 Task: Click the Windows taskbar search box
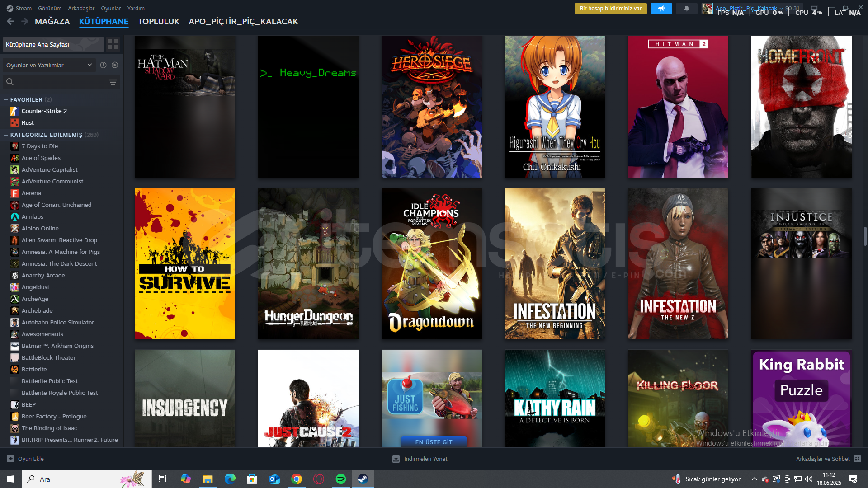pos(87,479)
